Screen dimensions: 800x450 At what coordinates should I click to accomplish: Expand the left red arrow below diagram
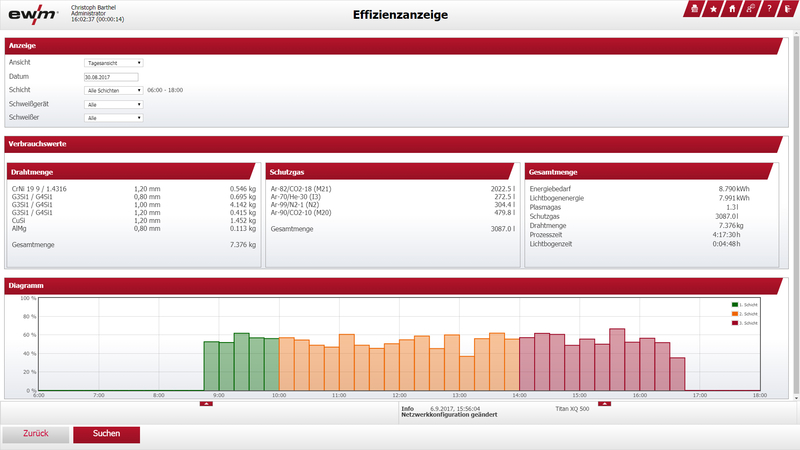tap(205, 404)
